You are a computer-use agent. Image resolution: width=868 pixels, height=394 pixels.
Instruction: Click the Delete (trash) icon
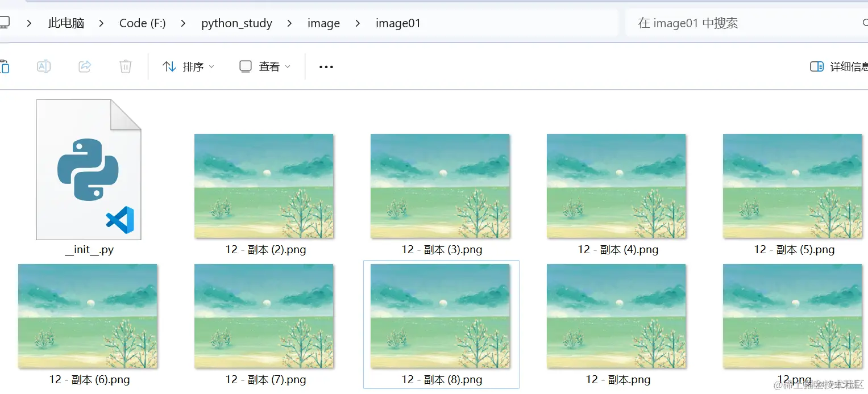click(125, 66)
